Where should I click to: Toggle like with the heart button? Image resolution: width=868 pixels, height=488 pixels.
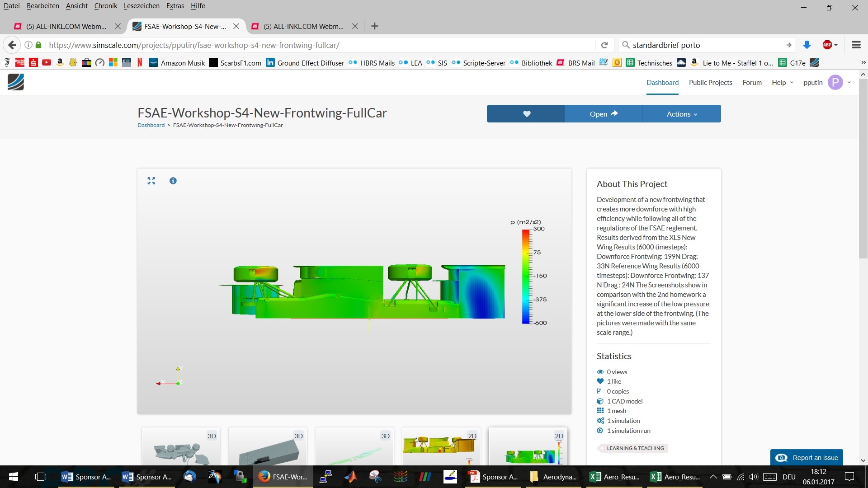click(x=526, y=114)
